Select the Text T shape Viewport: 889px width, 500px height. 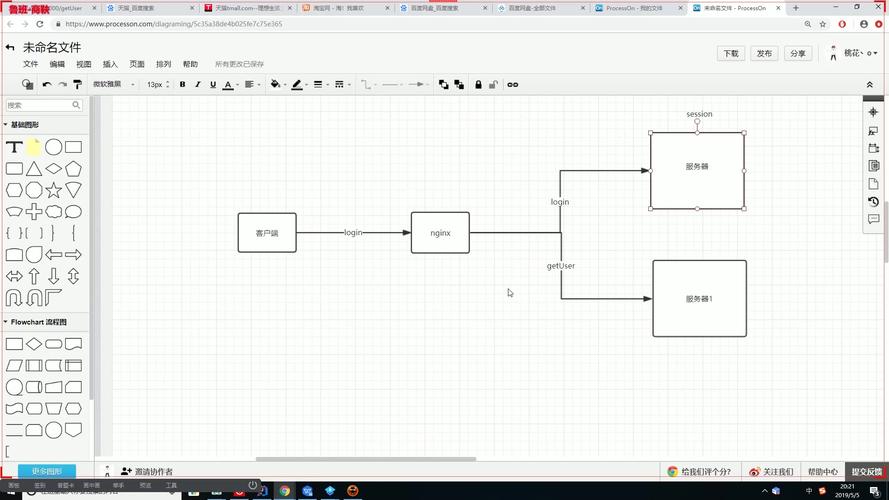(x=14, y=147)
